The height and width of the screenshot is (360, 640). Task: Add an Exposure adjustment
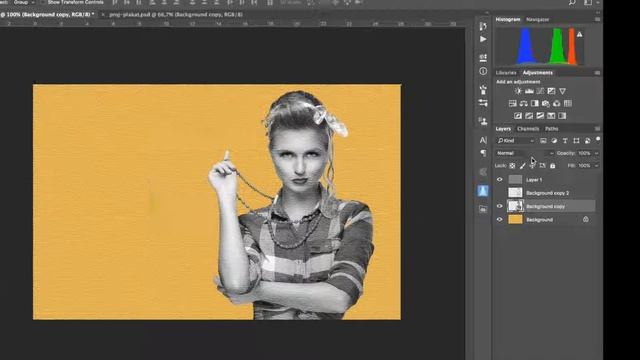coord(551,91)
